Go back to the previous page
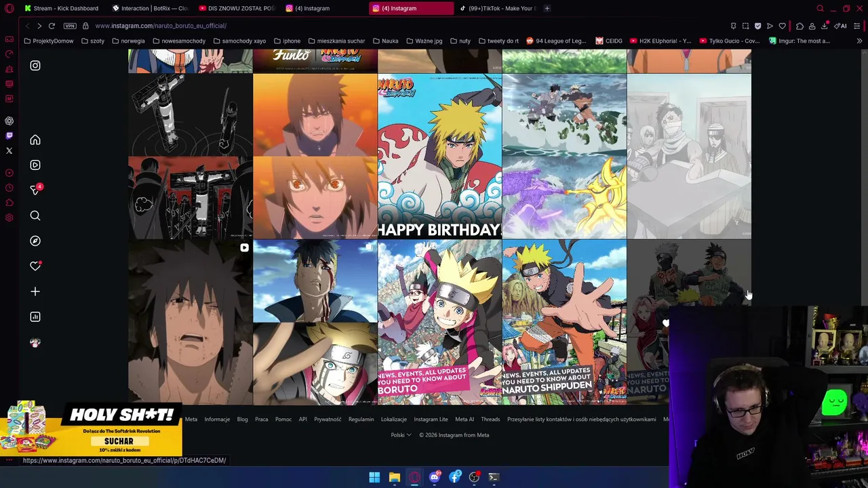The height and width of the screenshot is (488, 868). [27, 26]
